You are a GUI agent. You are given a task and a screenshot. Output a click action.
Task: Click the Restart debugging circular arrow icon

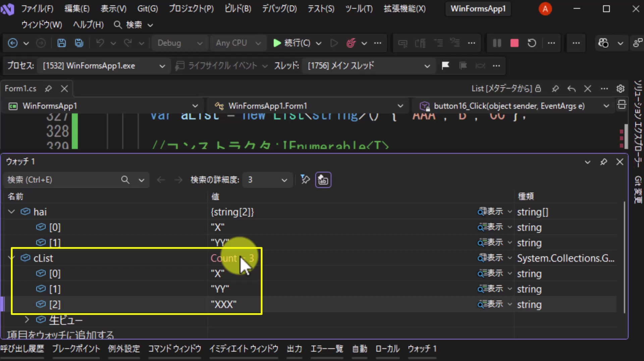[x=532, y=43]
